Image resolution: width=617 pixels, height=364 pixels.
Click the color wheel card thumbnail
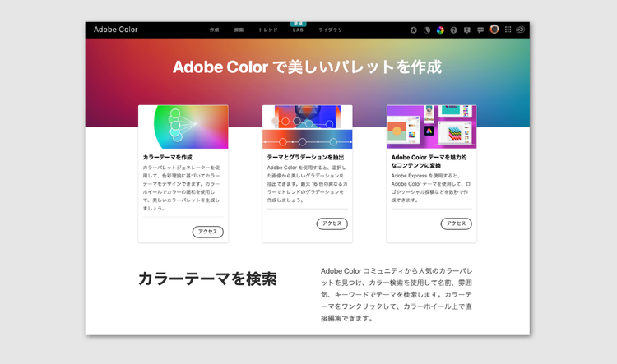[183, 127]
